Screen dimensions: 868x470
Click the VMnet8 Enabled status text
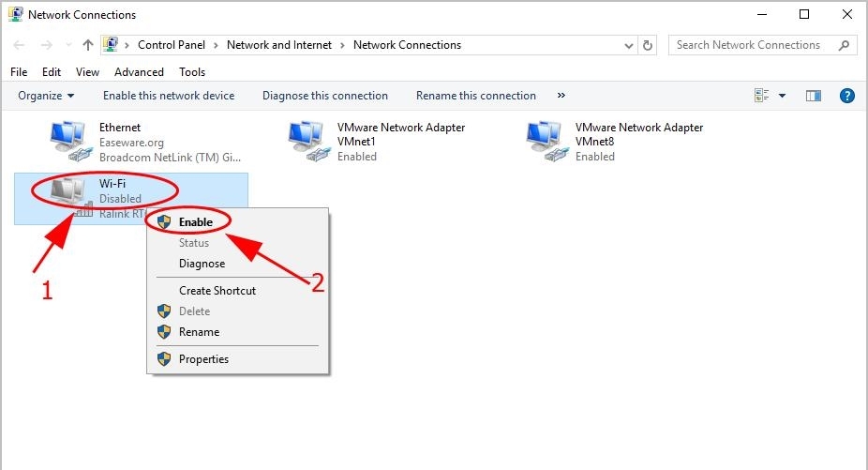595,157
